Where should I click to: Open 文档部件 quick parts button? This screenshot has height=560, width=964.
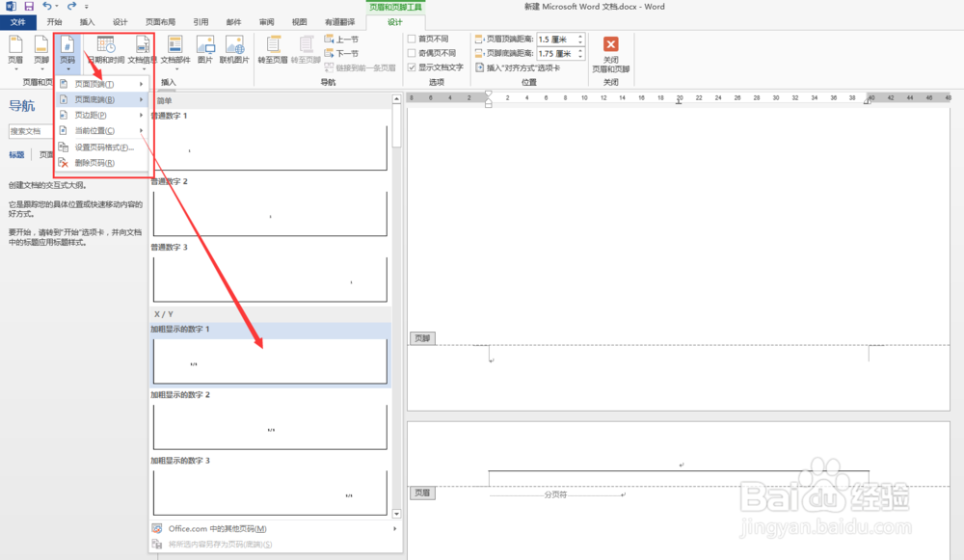coord(175,52)
